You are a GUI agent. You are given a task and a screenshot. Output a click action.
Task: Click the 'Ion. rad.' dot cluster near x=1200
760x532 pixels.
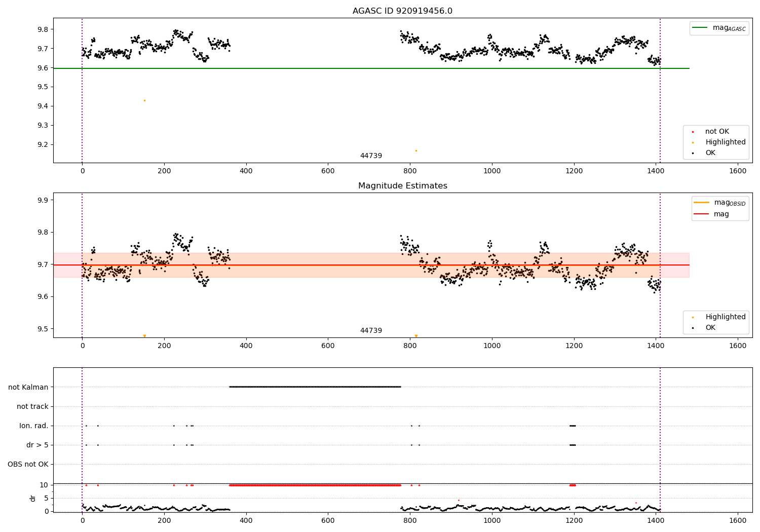573,426
